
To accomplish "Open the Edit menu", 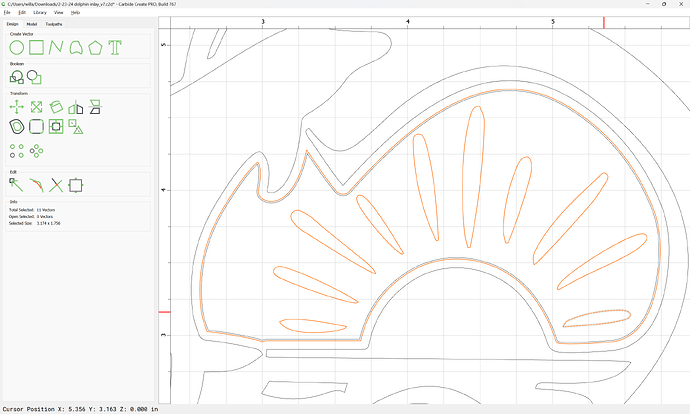I will click(x=22, y=12).
